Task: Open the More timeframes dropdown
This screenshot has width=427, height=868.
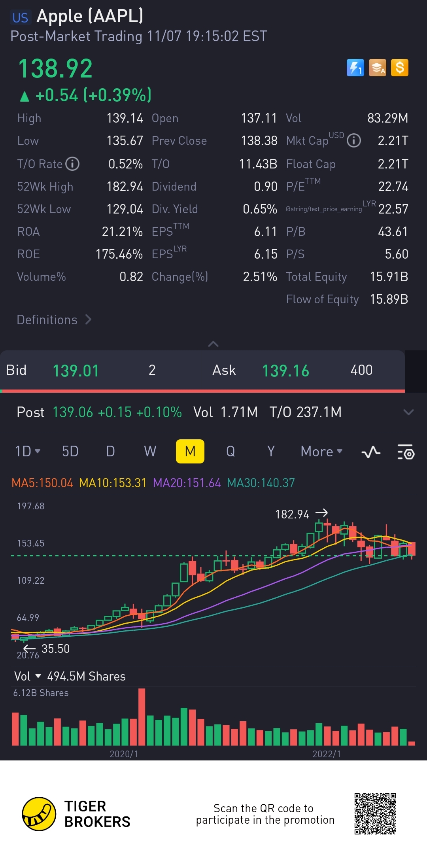Action: [x=321, y=451]
